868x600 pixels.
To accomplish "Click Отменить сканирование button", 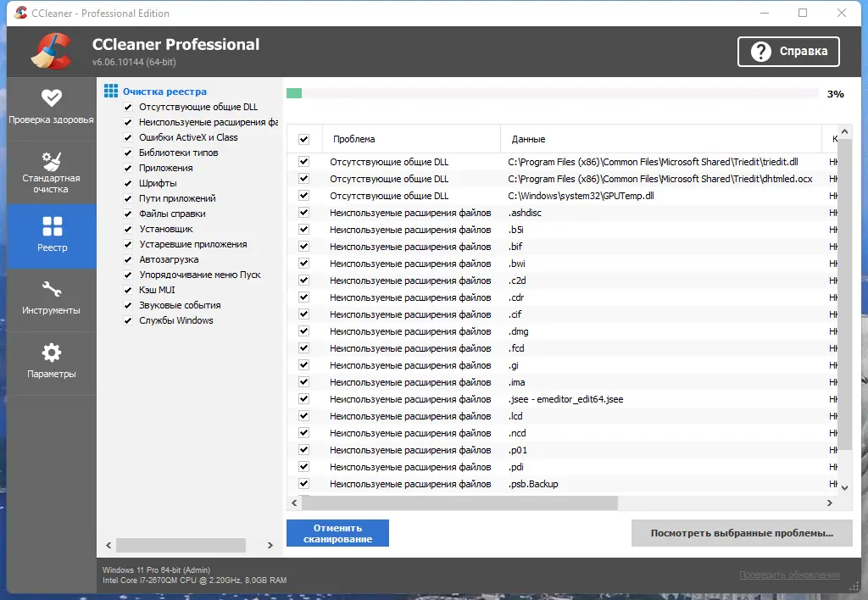I will 337,533.
